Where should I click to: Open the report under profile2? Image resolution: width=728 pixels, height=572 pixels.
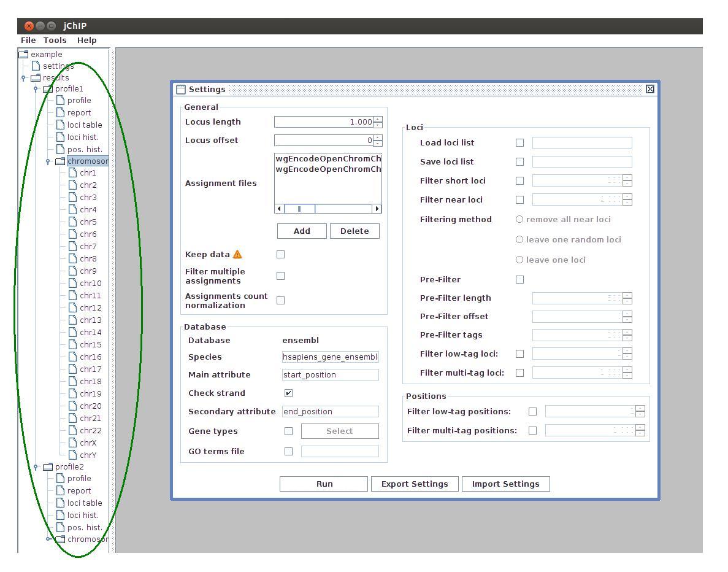point(79,491)
